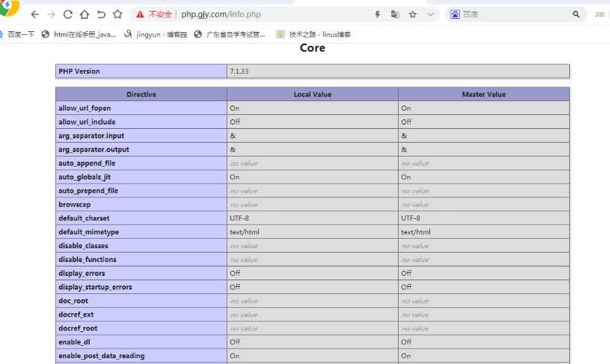Reload the info.php page
This screenshot has width=610, height=364.
tap(68, 15)
